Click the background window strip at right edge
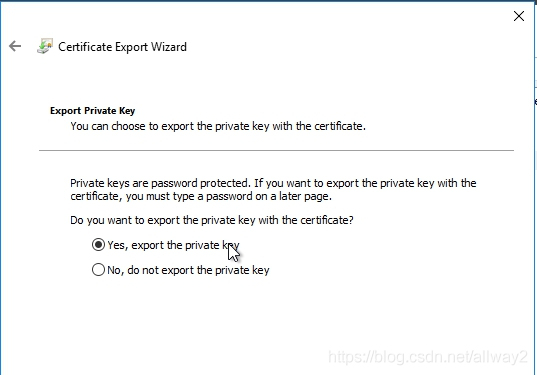The image size is (537, 375). pos(535,188)
